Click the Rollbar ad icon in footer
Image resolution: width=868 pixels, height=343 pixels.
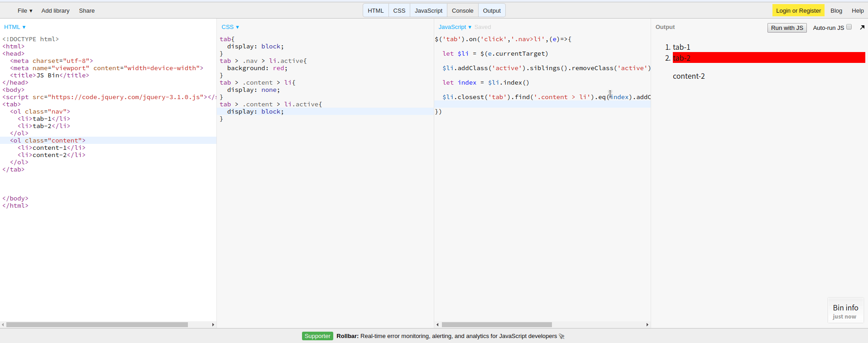[562, 336]
